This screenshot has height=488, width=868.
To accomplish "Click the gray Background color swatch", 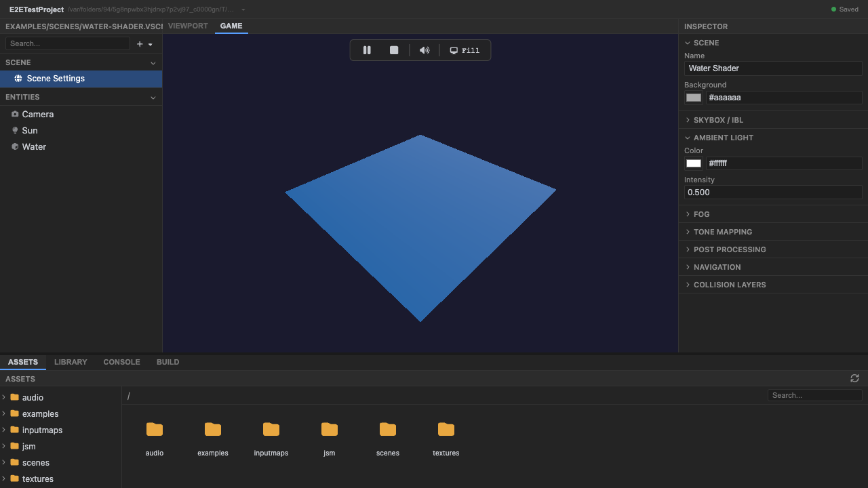I will [693, 98].
